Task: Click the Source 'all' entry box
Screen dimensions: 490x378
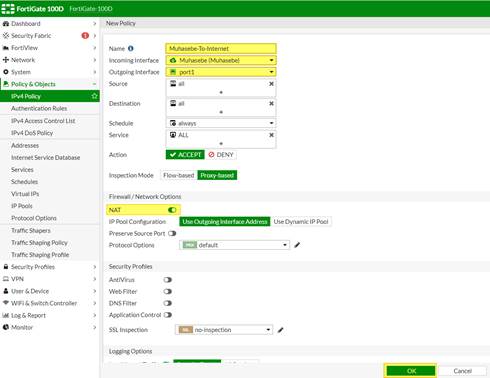Action: coord(221,88)
